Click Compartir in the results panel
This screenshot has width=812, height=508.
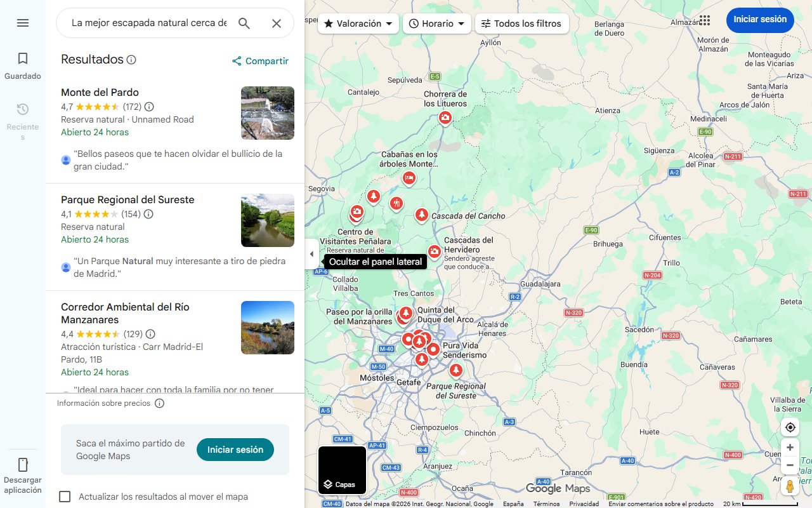[x=260, y=61]
